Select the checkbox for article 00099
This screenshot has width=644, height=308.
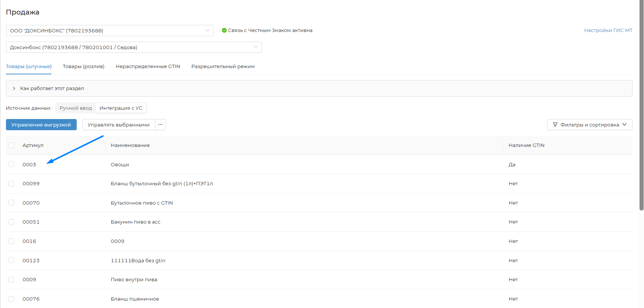[12, 184]
